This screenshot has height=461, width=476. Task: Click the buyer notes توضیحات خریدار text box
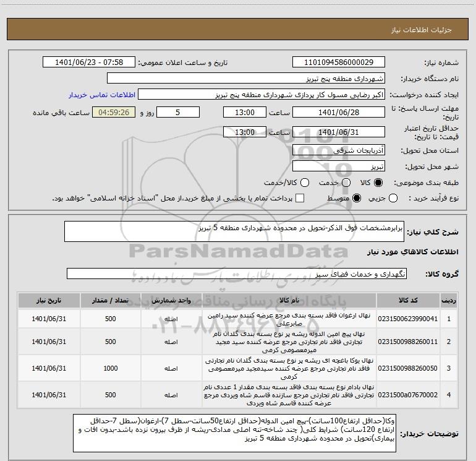click(234, 433)
